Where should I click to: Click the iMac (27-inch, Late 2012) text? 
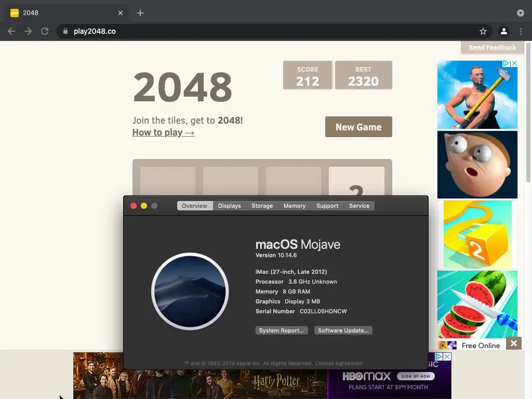(x=291, y=272)
